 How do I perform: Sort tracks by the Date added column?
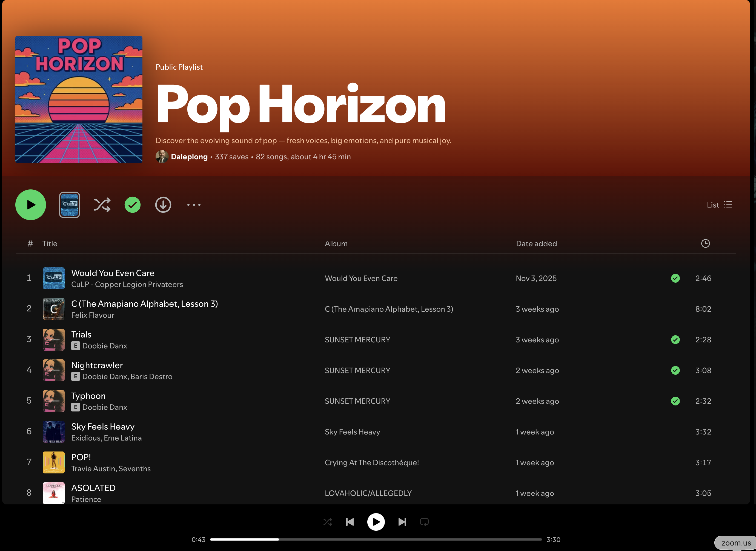click(x=536, y=243)
